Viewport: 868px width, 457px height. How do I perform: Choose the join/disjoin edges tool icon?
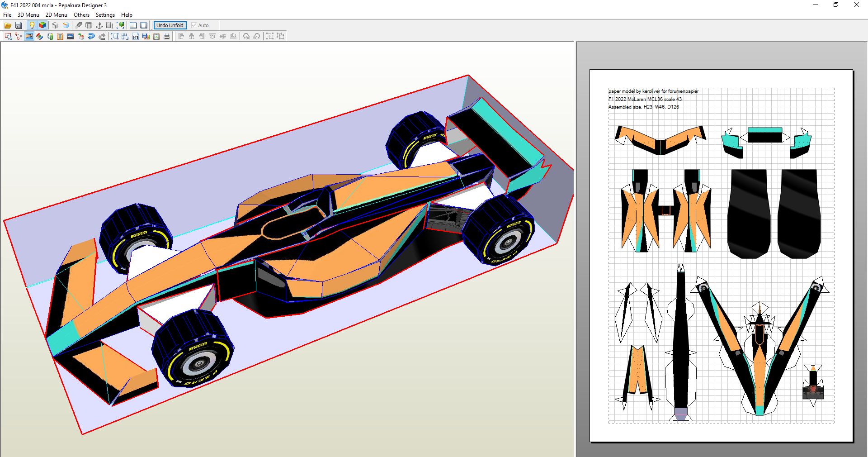[19, 36]
